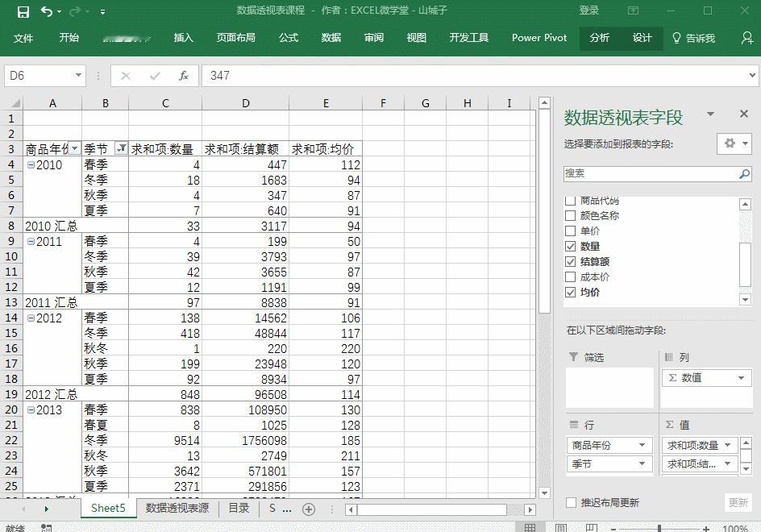The image size is (761, 532).
Task: Click the Tell Me lightbulb icon
Action: pos(676,38)
